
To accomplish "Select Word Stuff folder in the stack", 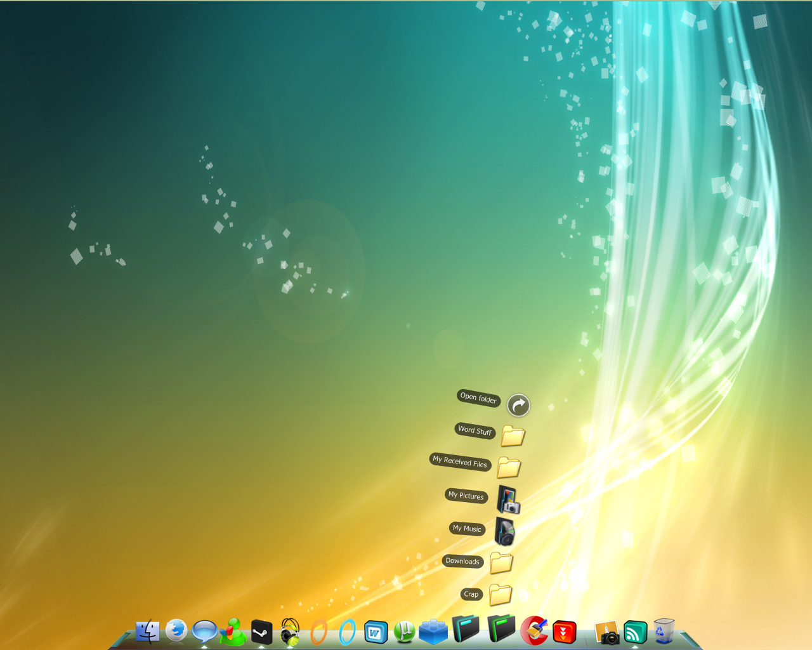I will (x=513, y=436).
